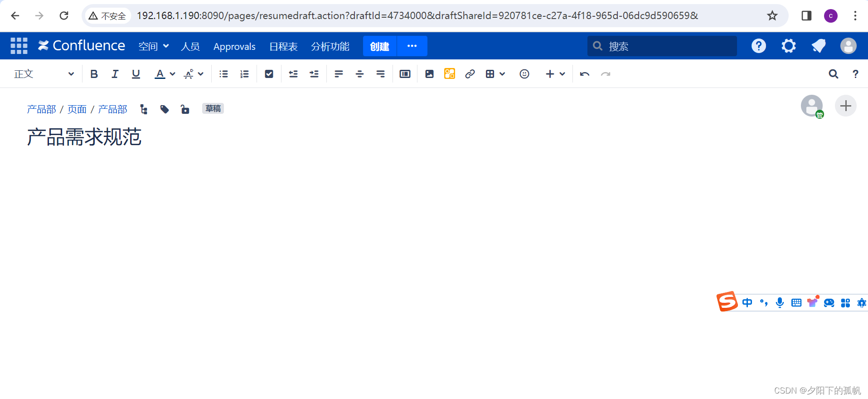Expand the insert table dropdown
Screen dimensions: 868x399
click(x=495, y=74)
